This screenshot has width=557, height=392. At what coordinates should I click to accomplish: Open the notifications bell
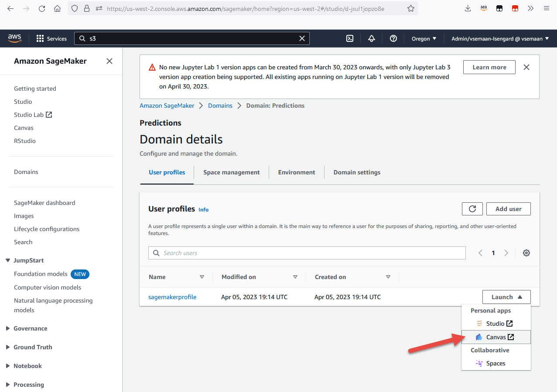(x=372, y=38)
